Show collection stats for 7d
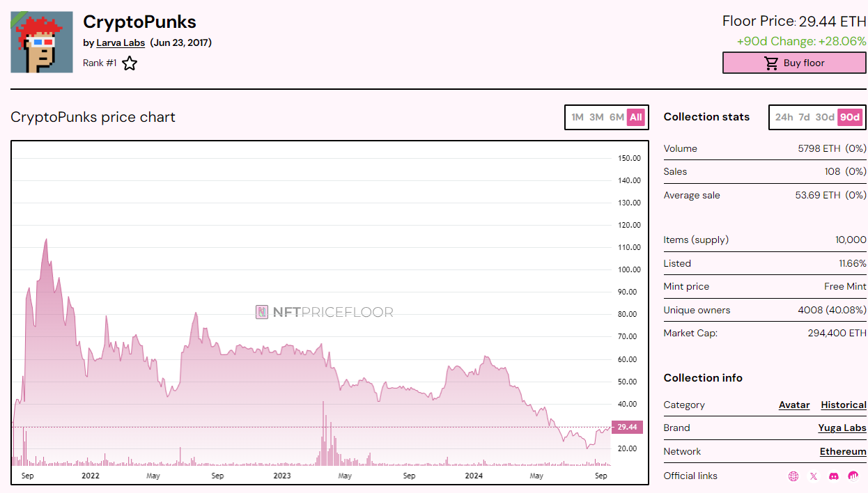868x493 pixels. tap(805, 117)
